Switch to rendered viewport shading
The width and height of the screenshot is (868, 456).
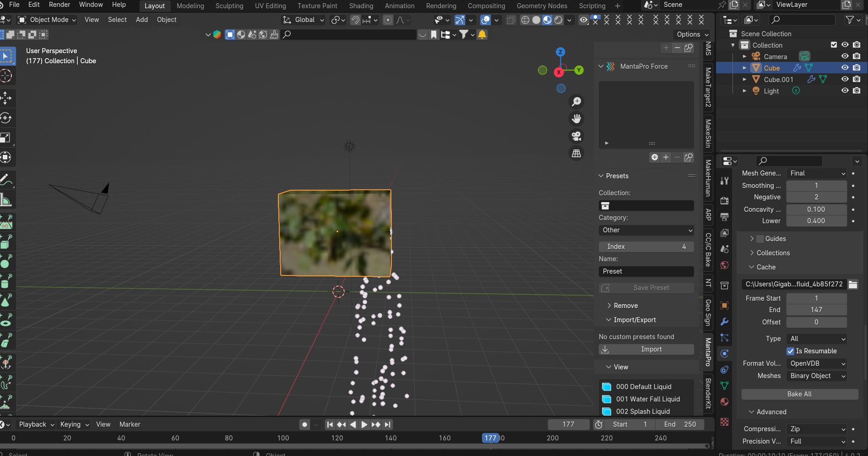pyautogui.click(x=559, y=20)
